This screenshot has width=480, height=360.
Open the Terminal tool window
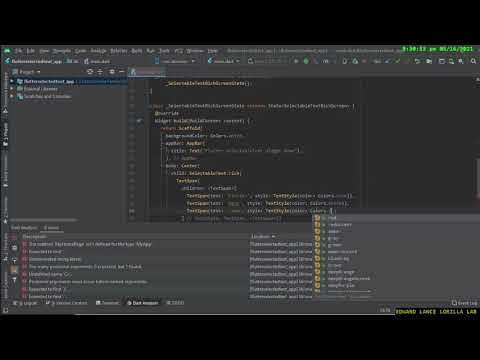pos(107,303)
